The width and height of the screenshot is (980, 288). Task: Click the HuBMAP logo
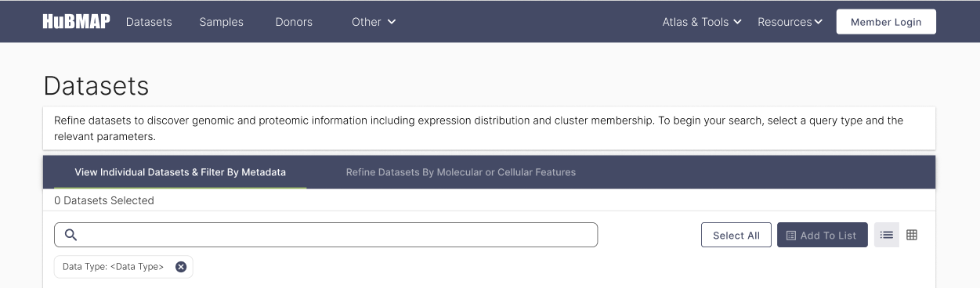[76, 22]
